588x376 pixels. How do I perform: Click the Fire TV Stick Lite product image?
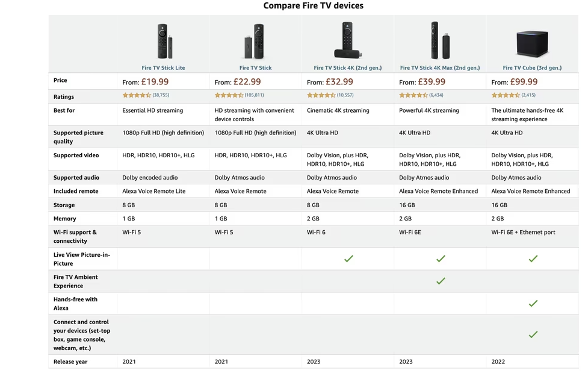164,41
